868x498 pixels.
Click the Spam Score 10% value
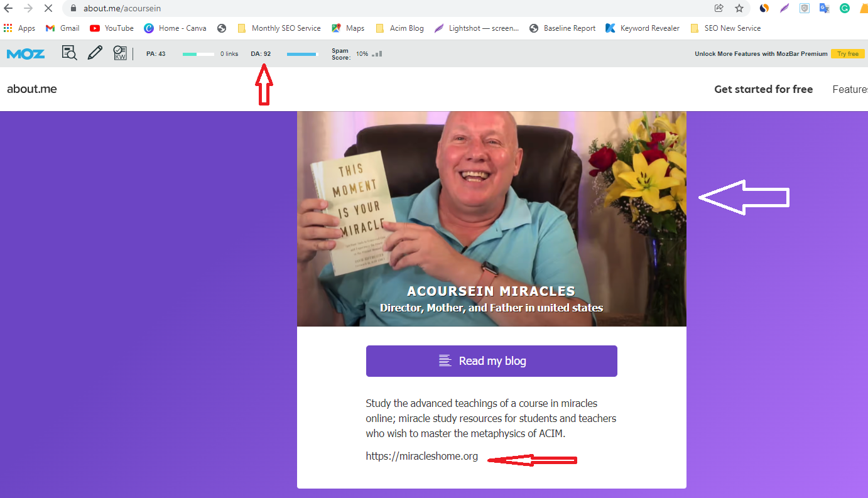click(362, 54)
